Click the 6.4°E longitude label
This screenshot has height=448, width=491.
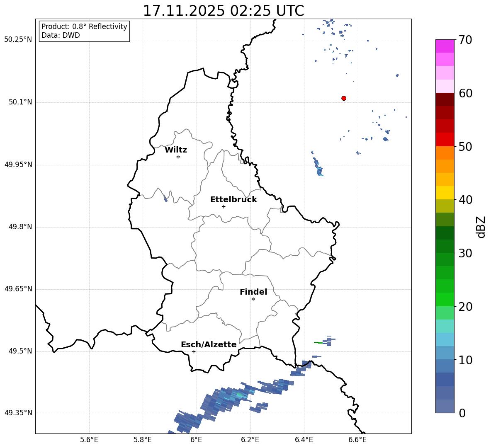[x=304, y=440]
